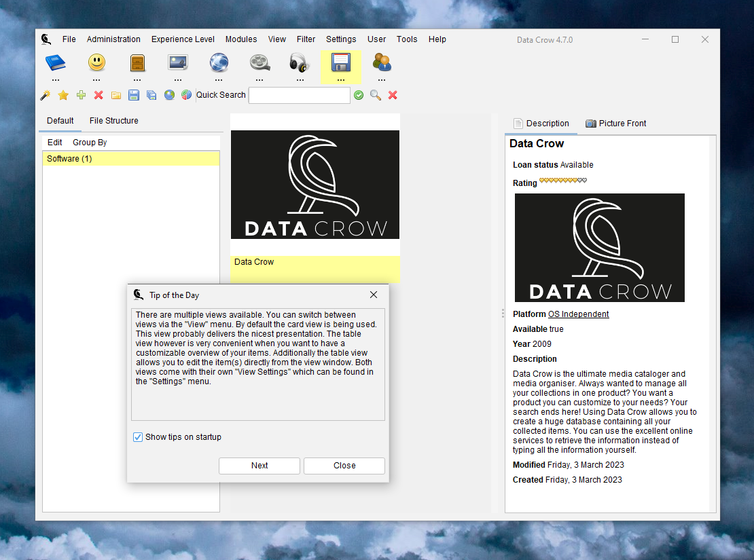Open the Settings menu

[x=341, y=39]
